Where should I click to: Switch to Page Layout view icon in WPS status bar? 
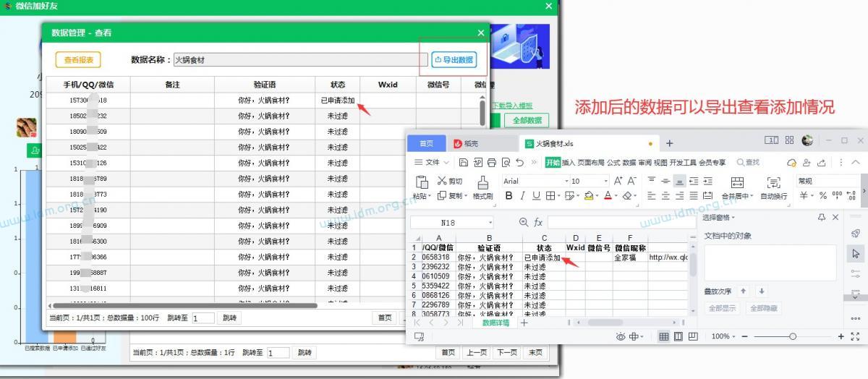[678, 336]
